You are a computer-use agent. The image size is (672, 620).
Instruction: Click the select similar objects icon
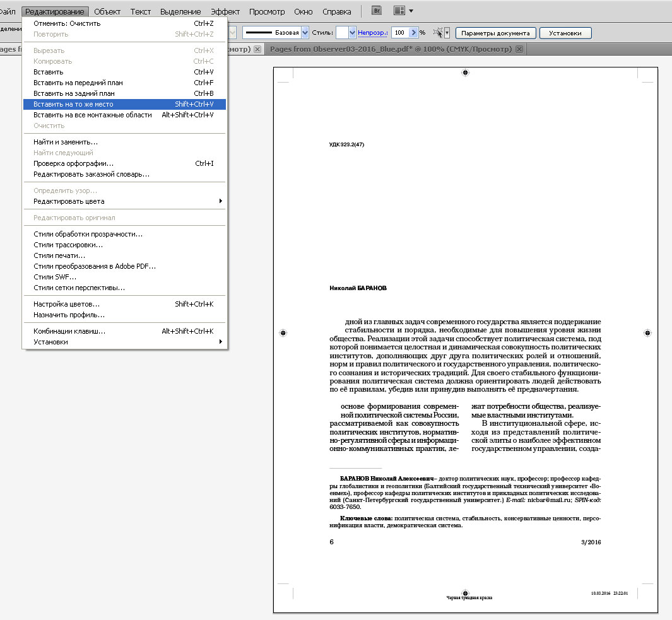click(x=438, y=33)
